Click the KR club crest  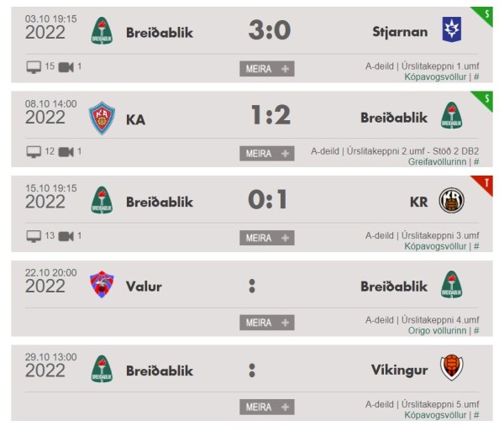[x=451, y=200]
